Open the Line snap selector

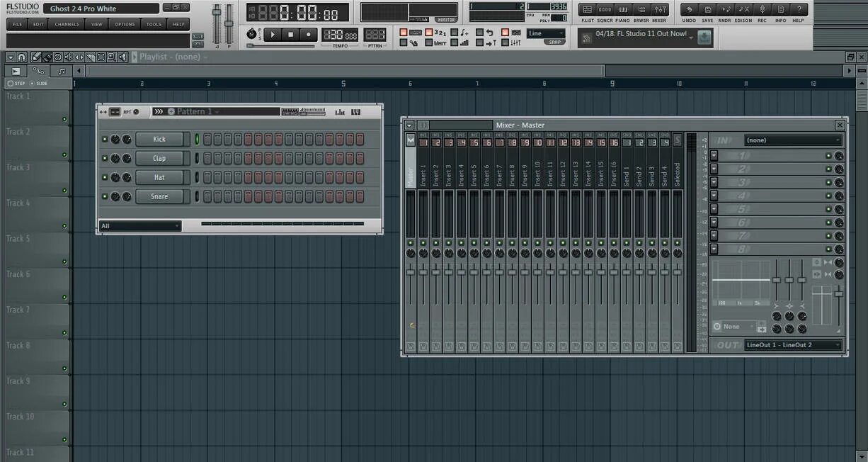click(x=545, y=33)
